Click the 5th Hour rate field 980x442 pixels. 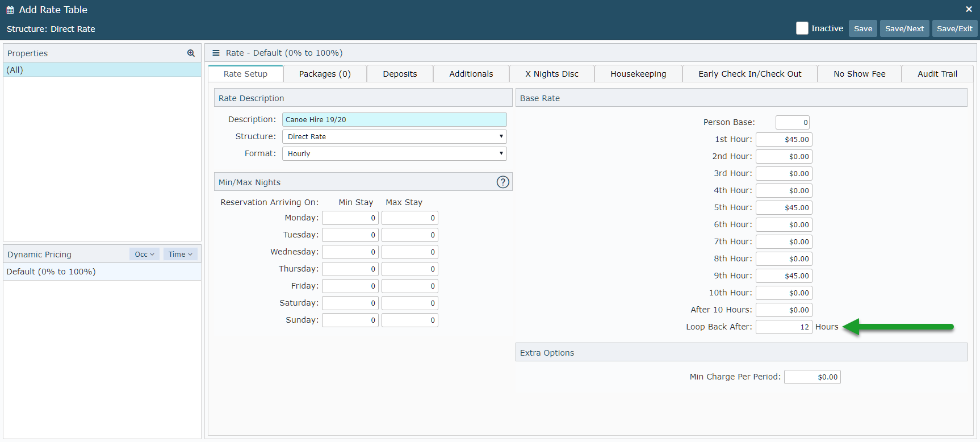[784, 208]
